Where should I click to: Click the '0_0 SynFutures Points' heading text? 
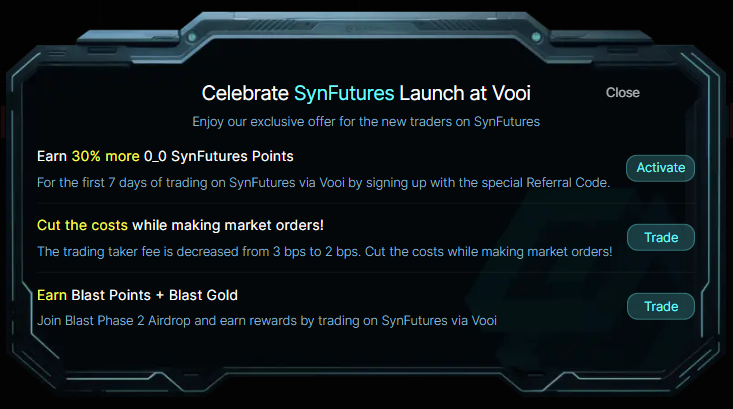(217, 157)
